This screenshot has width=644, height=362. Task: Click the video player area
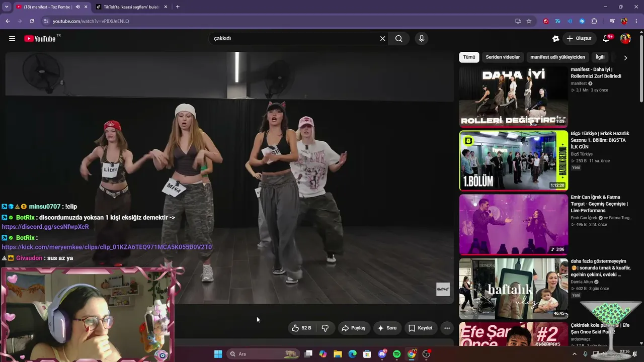click(229, 178)
